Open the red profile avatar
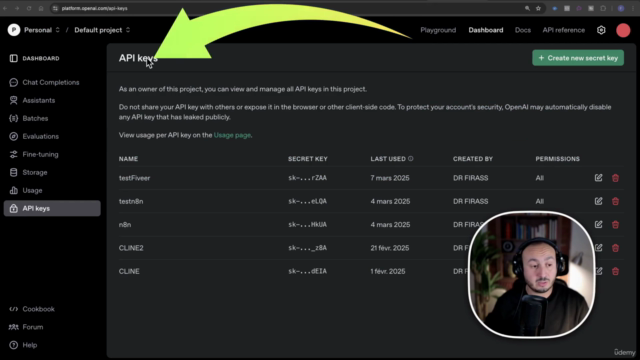This screenshot has width=640, height=360. [623, 30]
